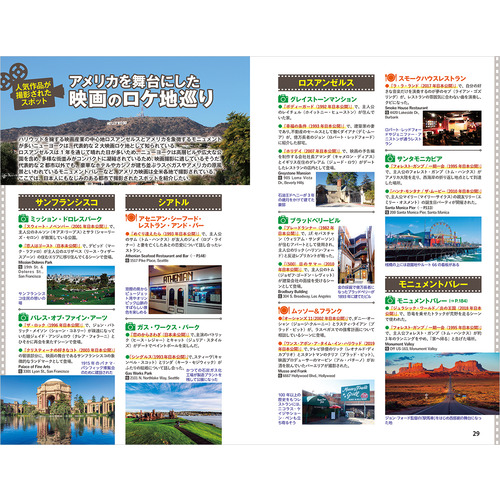Select the シアトル filmstrip banner

coord(173,202)
